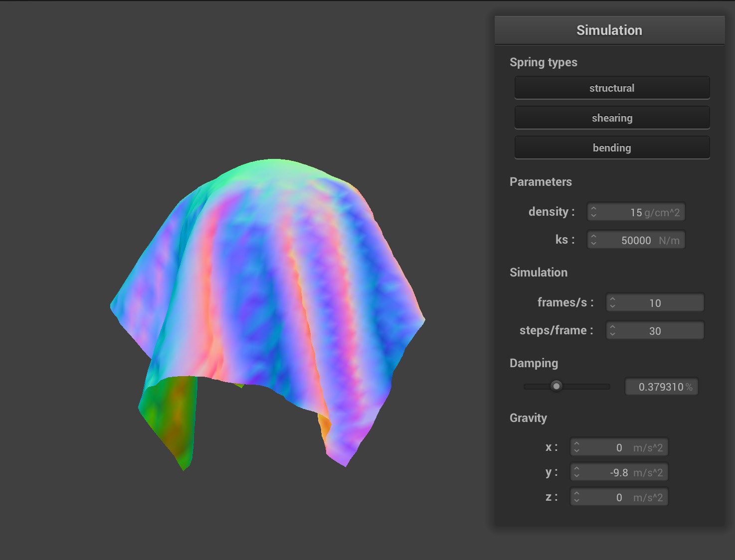Image resolution: width=735 pixels, height=560 pixels.
Task: Click the gravity z value field
Action: tap(619, 497)
